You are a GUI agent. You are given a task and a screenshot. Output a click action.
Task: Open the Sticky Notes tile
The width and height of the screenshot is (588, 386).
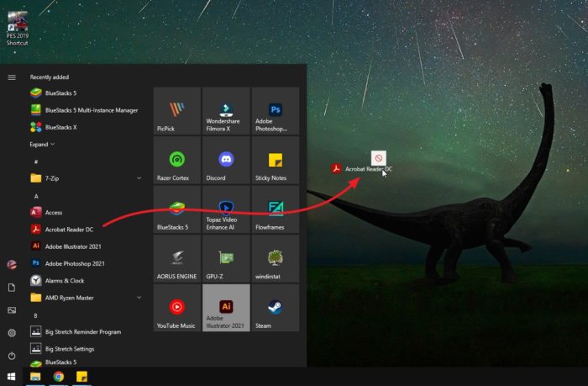[276, 161]
